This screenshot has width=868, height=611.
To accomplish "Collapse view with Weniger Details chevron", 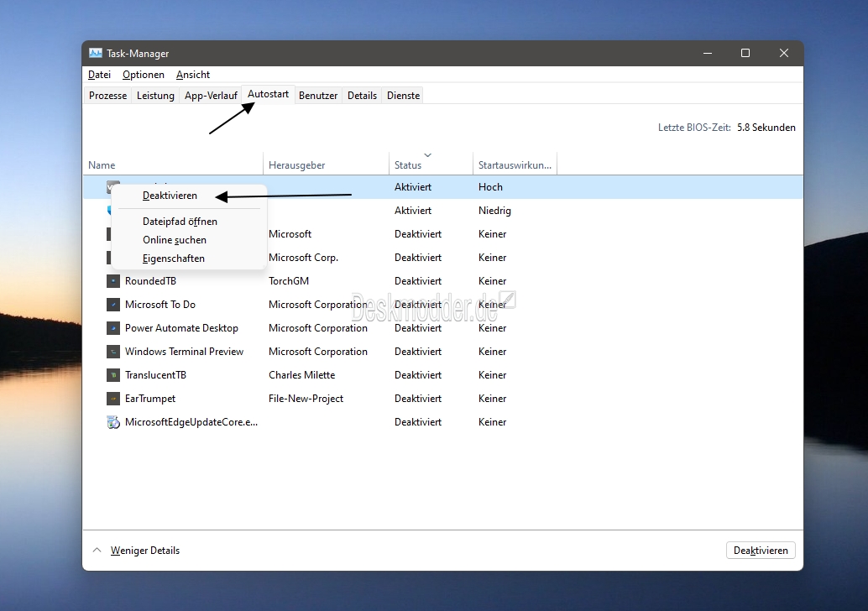I will pos(97,550).
